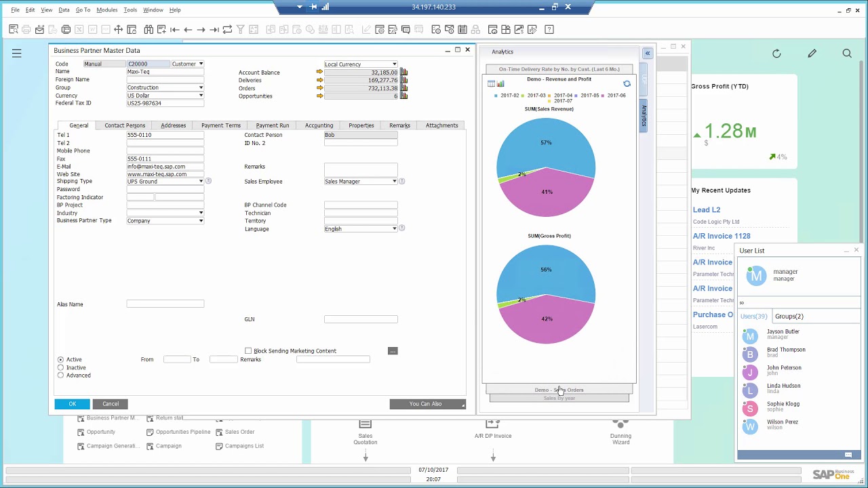The height and width of the screenshot is (488, 868).
Task: Open the Group dropdown showing Construction
Action: pos(201,88)
